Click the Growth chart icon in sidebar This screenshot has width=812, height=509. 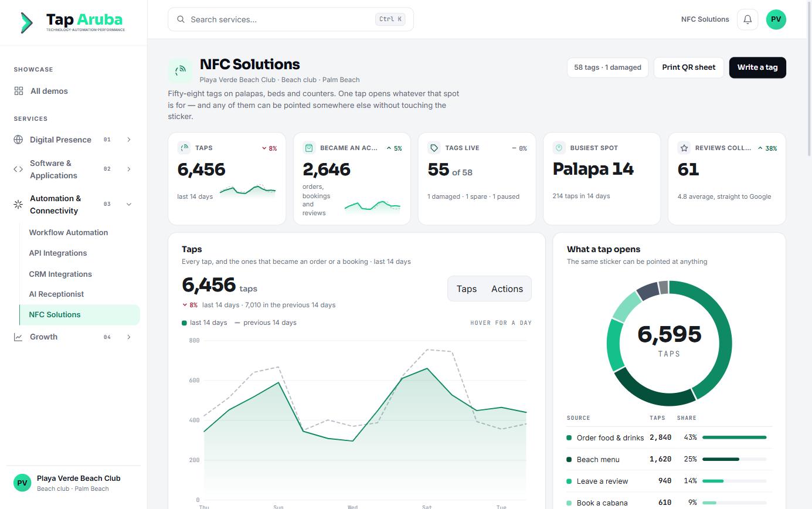(18, 337)
